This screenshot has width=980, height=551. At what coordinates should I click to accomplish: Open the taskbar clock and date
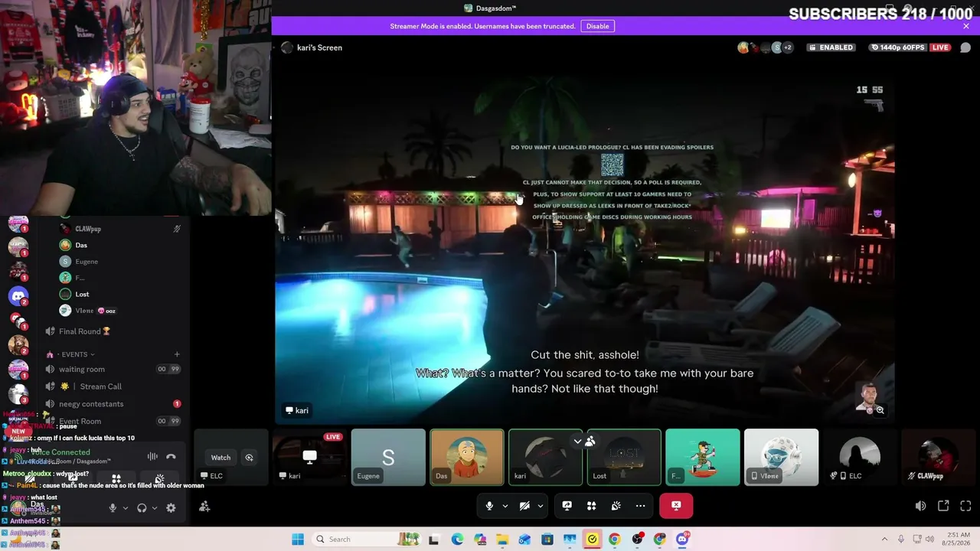click(957, 540)
